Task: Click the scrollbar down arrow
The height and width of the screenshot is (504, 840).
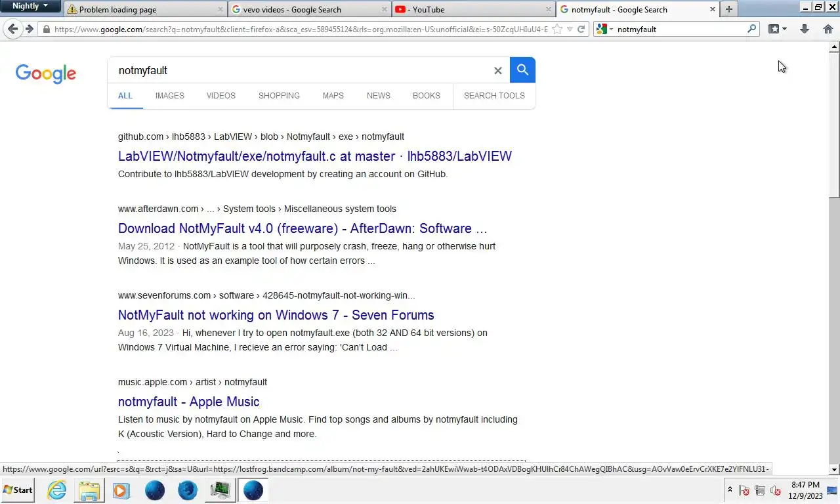Action: (x=835, y=469)
